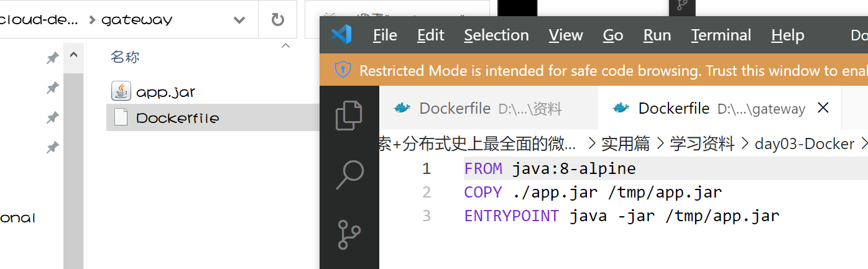This screenshot has width=868, height=269.
Task: Click the Docker icon on gateway tab
Action: [621, 109]
